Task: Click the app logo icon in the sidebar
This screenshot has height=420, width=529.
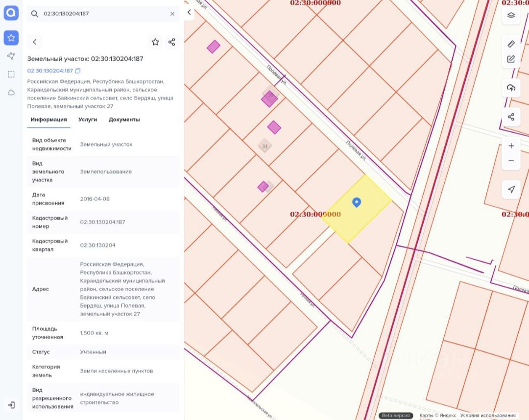Action: [11, 13]
